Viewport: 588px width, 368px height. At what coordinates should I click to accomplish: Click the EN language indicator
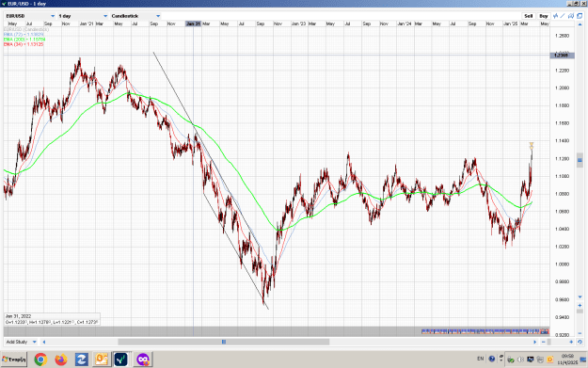point(481,359)
